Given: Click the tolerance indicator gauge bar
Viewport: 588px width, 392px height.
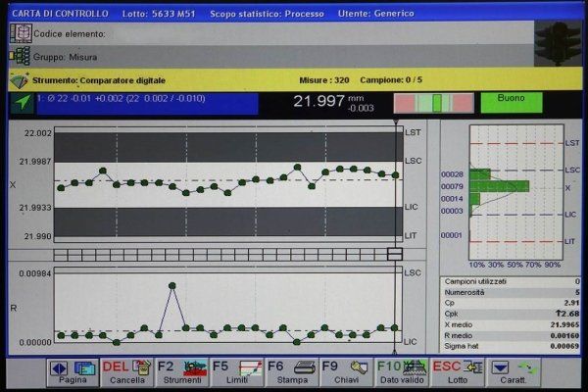Looking at the screenshot, I should coord(432,102).
